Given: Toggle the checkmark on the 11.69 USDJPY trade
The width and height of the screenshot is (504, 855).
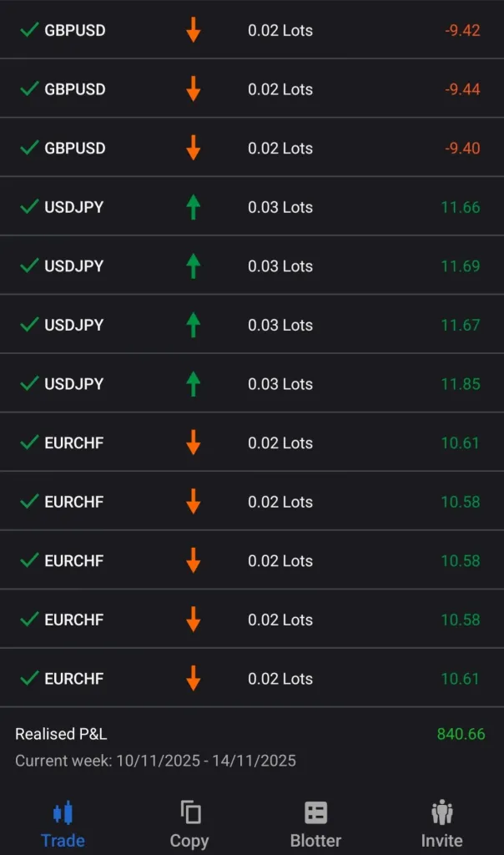Looking at the screenshot, I should pos(29,266).
